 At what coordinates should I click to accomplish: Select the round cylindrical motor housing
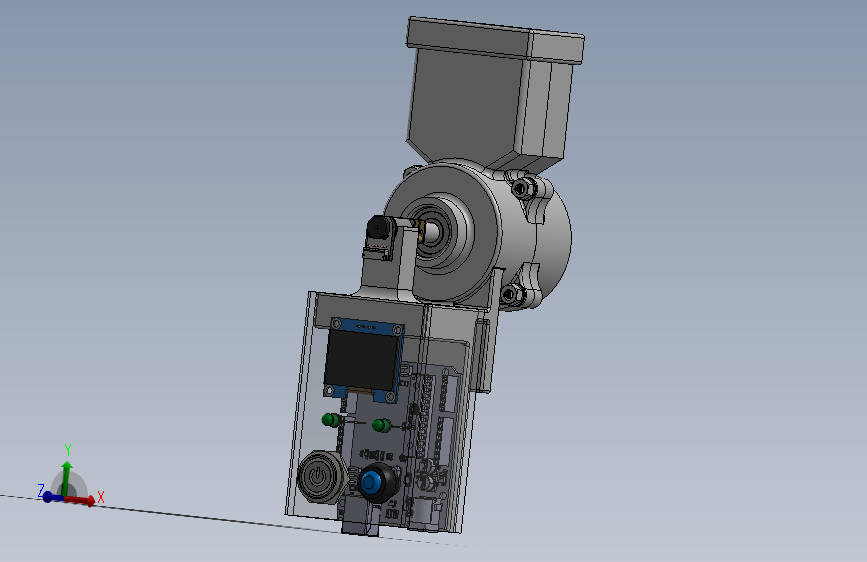click(x=479, y=235)
